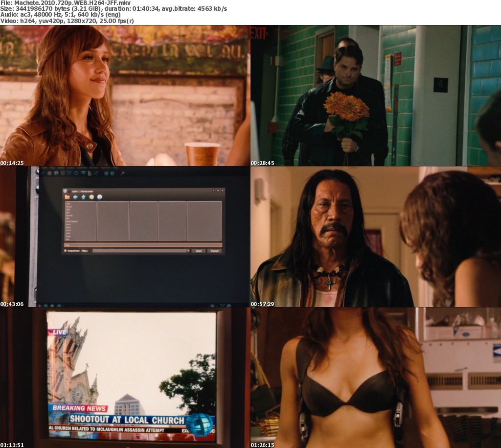Click the red EXIT sign text
Image resolution: width=501 pixels, height=448 pixels.
(258, 33)
